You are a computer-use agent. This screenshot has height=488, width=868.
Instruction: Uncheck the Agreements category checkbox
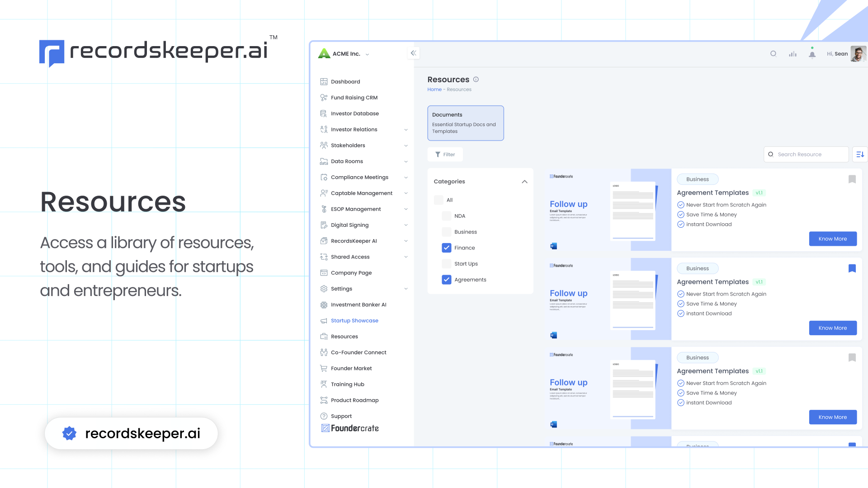tap(447, 280)
